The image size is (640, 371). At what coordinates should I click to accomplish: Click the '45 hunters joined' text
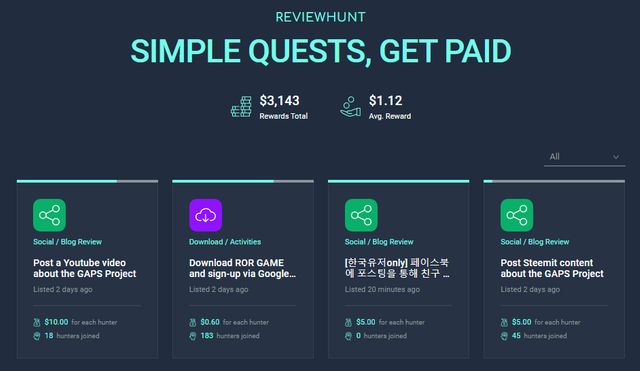pos(540,336)
